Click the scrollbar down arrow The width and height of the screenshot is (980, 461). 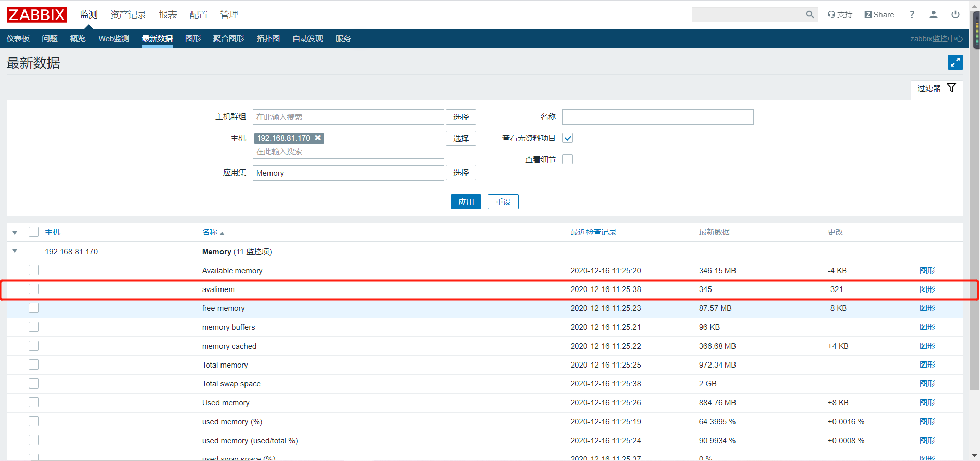tap(975, 455)
